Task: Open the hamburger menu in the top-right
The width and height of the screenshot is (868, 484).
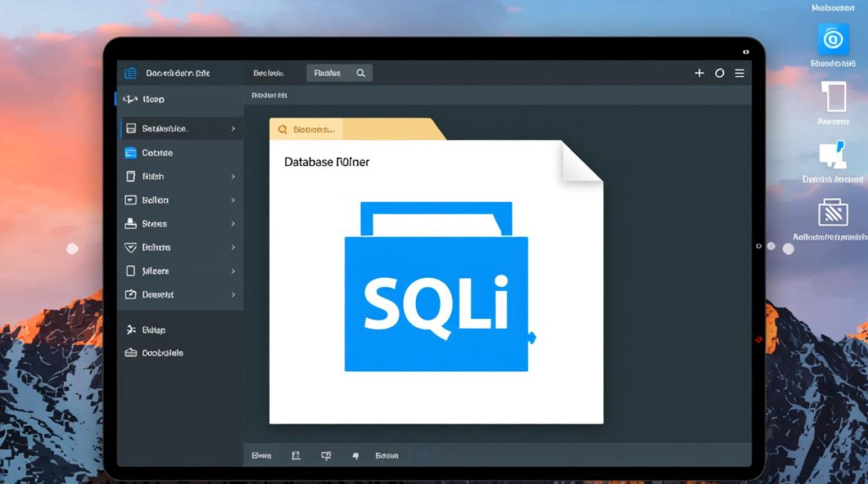Action: click(x=739, y=73)
